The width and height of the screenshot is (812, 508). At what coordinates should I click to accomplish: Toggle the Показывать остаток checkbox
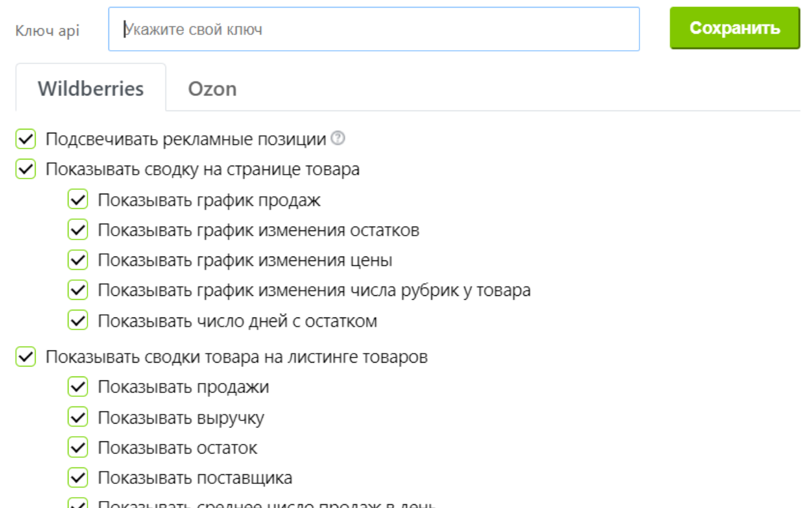point(77,448)
